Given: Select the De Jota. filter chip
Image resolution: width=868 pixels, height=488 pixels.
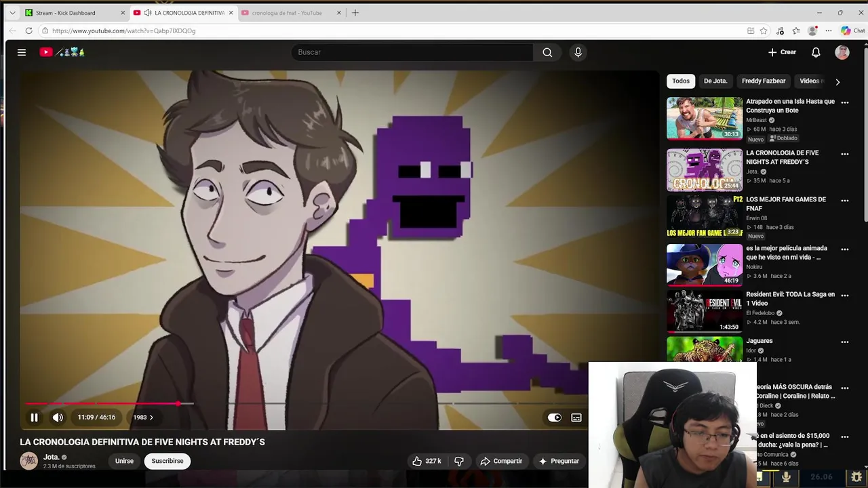Looking at the screenshot, I should [x=715, y=81].
